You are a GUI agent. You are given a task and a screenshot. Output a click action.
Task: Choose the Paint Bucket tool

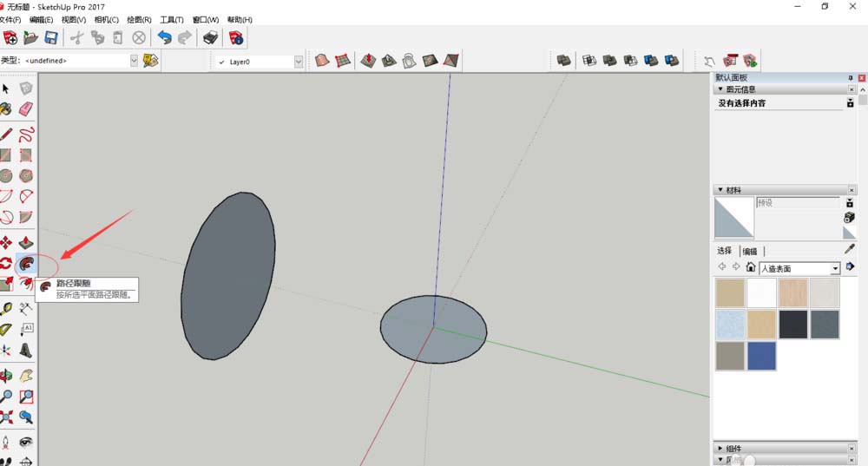[x=6, y=108]
